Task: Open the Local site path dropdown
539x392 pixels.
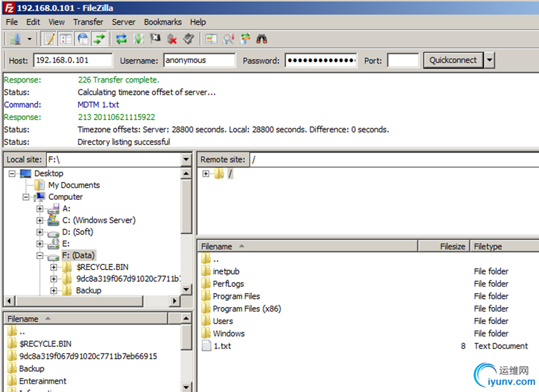Action: pyautogui.click(x=186, y=160)
